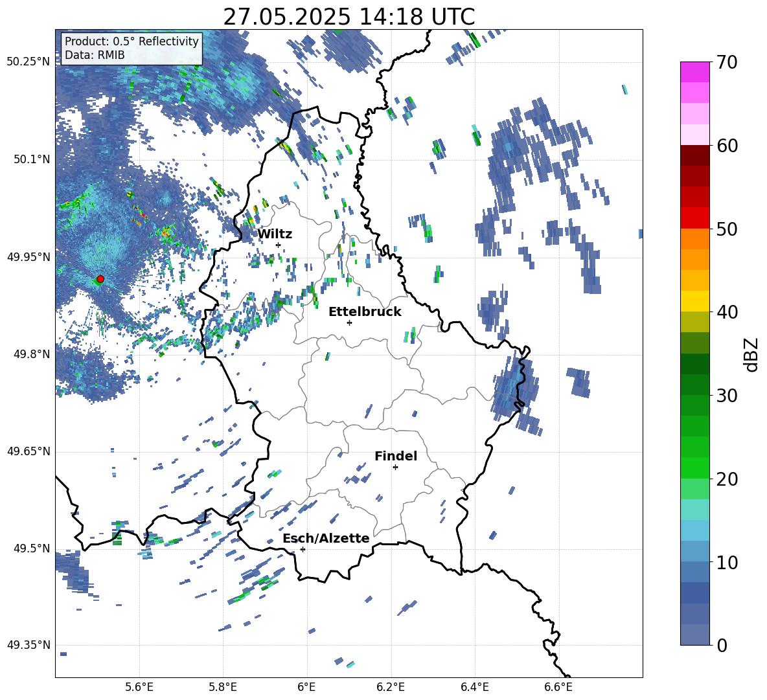Click the 6.6°E longitude tick label
This screenshot has width=767, height=700.
pos(558,687)
